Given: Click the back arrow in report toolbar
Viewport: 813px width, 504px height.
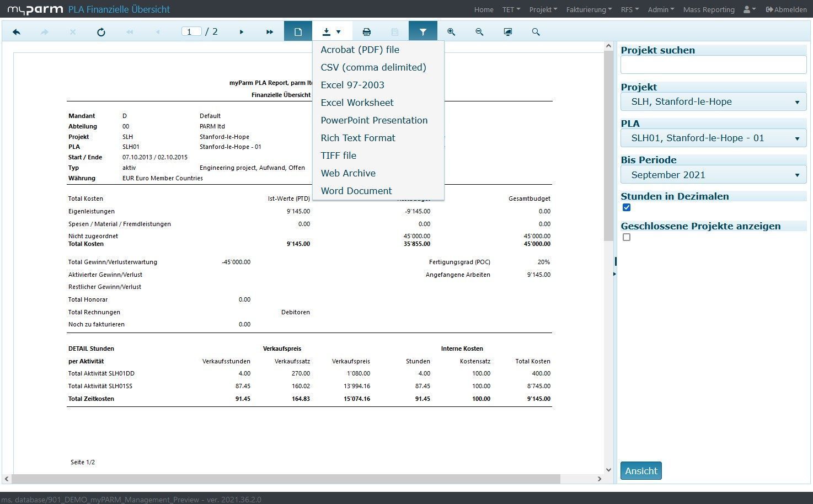Looking at the screenshot, I should click(x=17, y=32).
